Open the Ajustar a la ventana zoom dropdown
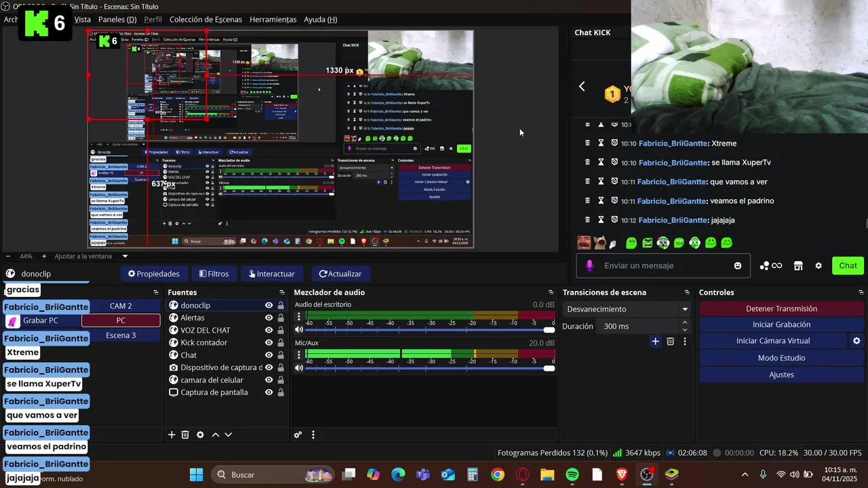 coord(91,256)
